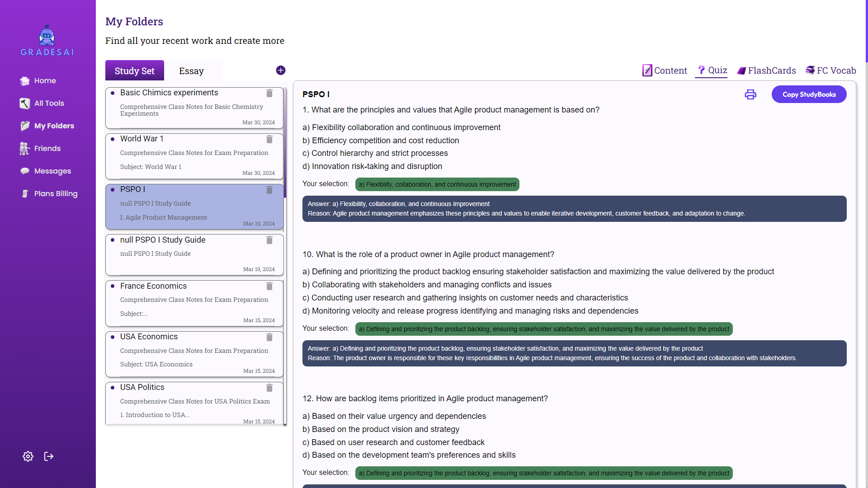
Task: Open settings with the gear icon
Action: pyautogui.click(x=28, y=456)
